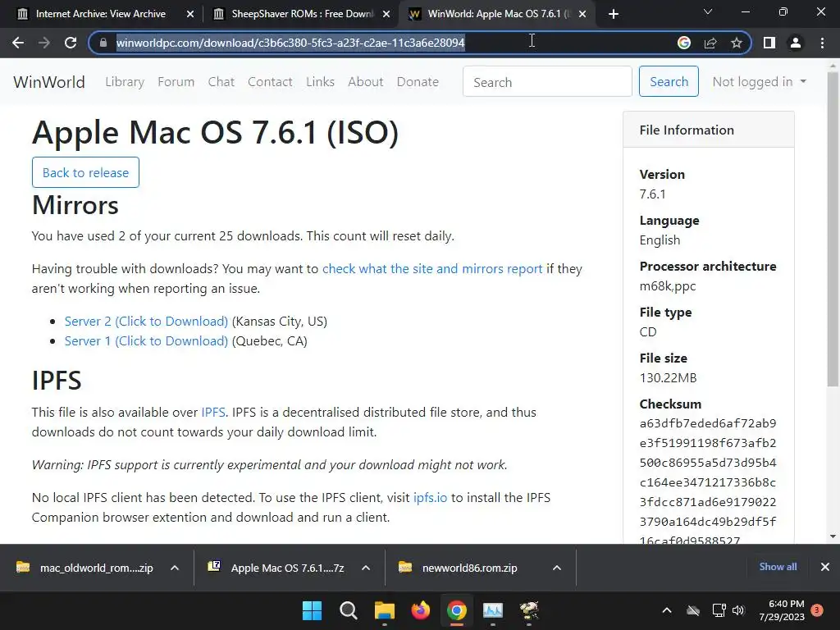Download from Server 1 Quebec
Screen dimensions: 840x630
146,341
